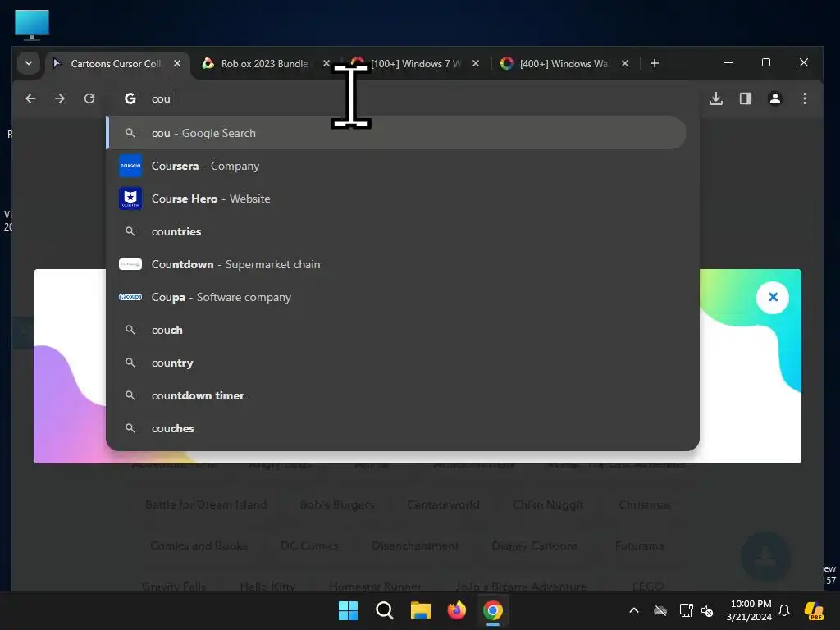Select the 'country' search suggestion
The image size is (840, 630).
click(x=396, y=363)
